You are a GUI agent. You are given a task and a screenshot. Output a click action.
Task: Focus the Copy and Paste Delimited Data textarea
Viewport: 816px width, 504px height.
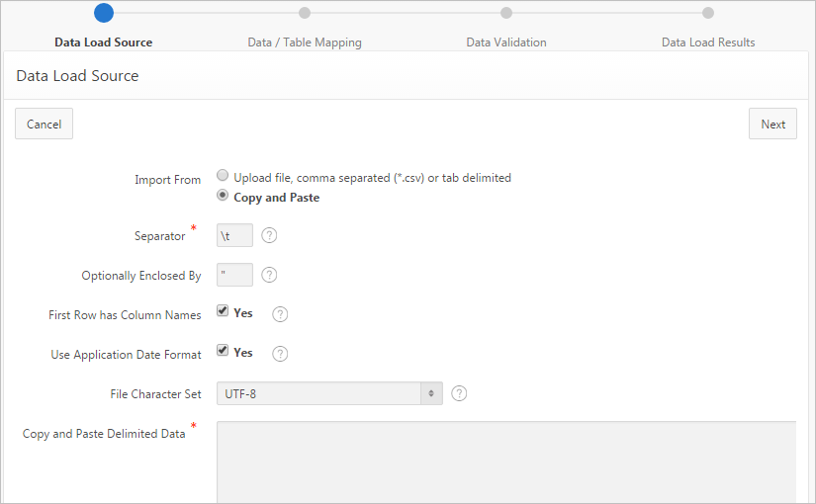point(506,462)
